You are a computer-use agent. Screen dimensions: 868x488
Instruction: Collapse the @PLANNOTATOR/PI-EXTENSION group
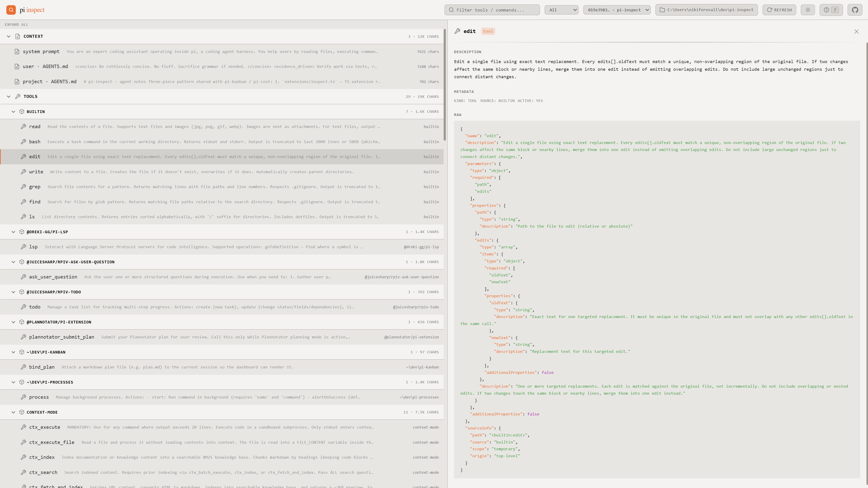click(x=14, y=322)
